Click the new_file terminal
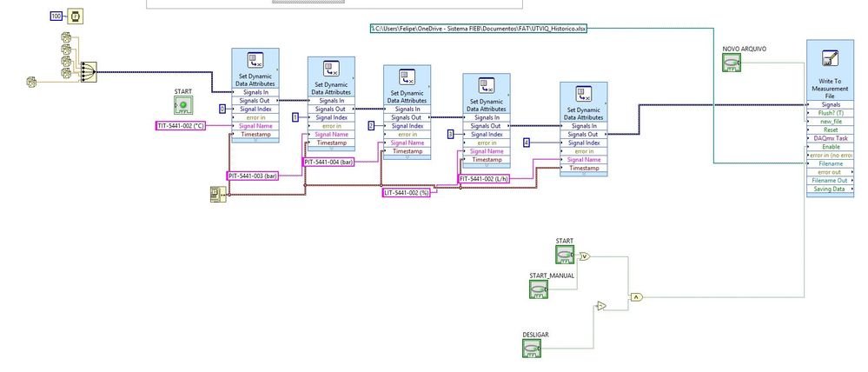 pos(830,121)
